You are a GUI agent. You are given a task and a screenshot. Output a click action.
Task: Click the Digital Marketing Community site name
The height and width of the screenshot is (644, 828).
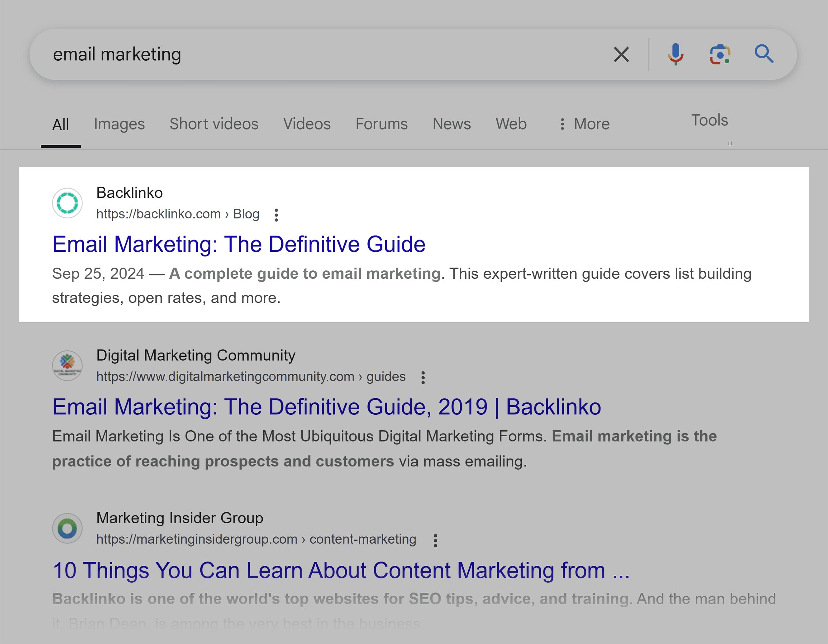[x=196, y=355]
